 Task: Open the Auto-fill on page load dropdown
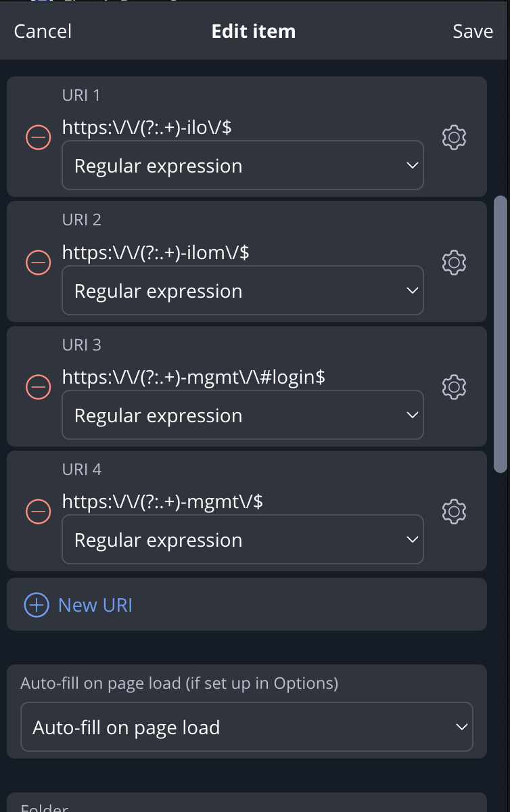click(247, 727)
